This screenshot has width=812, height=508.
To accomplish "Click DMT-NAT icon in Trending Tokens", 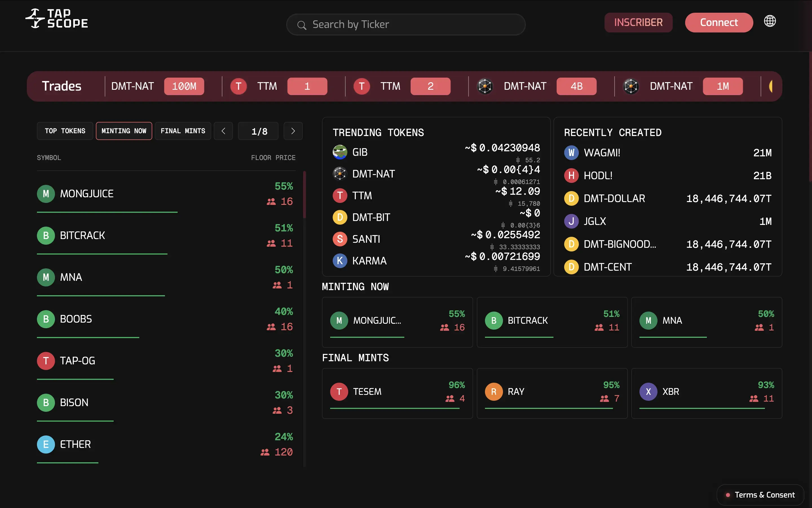I will [x=339, y=174].
